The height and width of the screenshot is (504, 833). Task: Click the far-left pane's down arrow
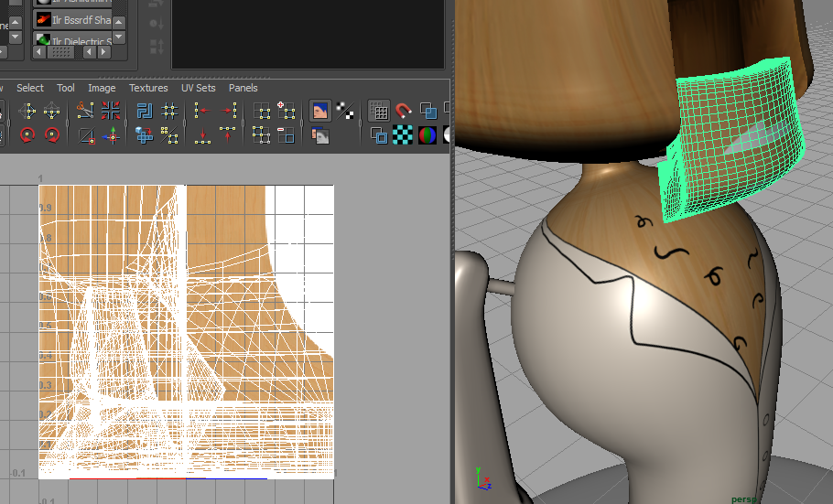coord(16,37)
